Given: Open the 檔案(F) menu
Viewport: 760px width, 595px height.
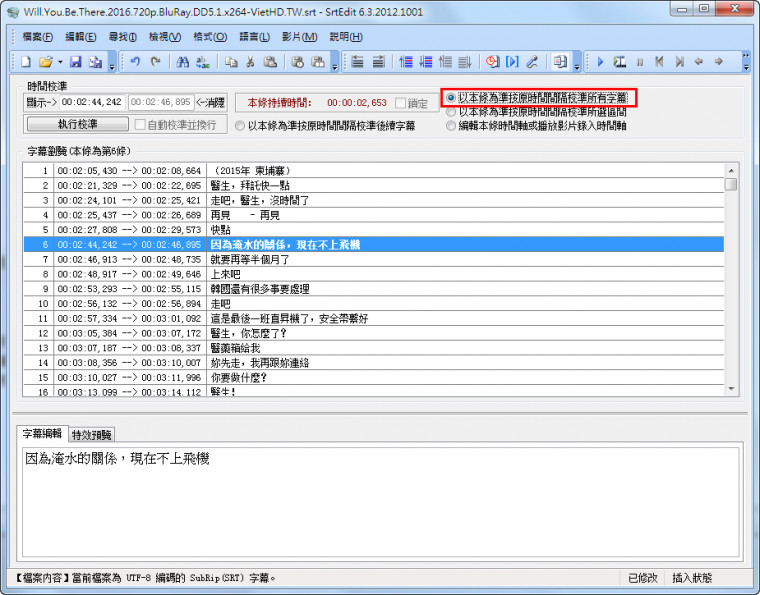Looking at the screenshot, I should coord(37,37).
